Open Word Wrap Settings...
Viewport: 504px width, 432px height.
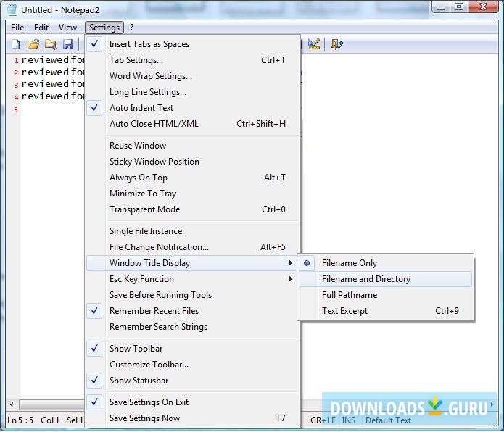point(193,76)
